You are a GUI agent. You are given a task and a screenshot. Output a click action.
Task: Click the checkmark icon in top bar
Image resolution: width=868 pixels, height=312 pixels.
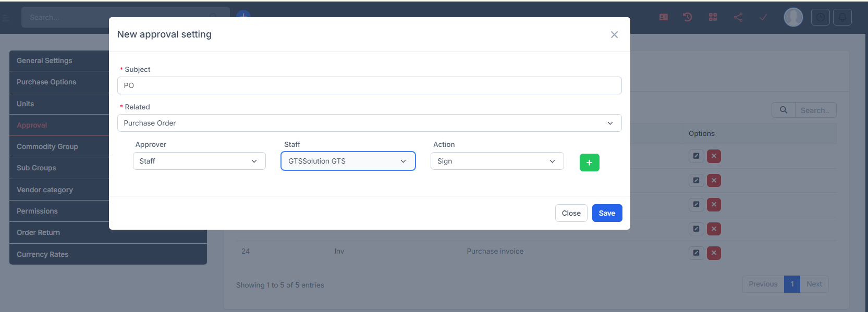[x=763, y=17]
